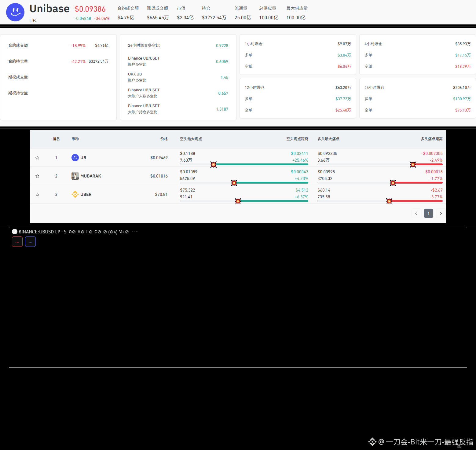Open the MUBARAK coin link
The height and width of the screenshot is (450, 476).
(91, 176)
